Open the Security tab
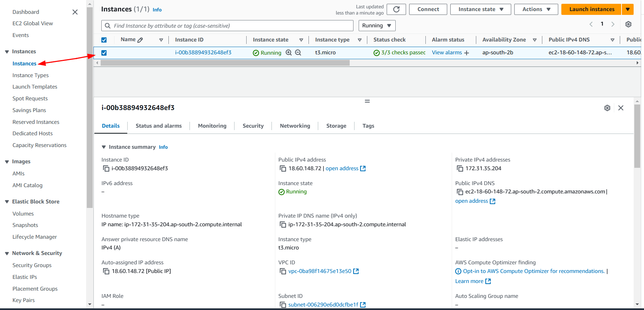Screen dimensions: 644x310 pos(253,126)
